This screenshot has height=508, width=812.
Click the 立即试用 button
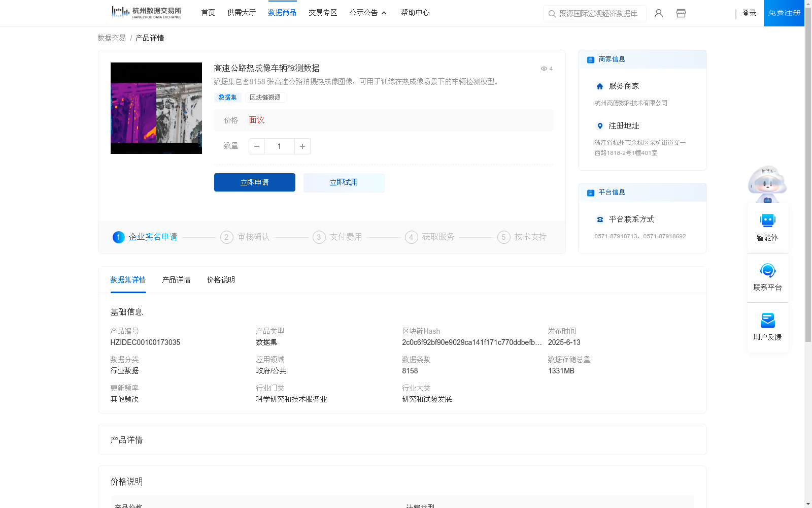click(x=344, y=182)
